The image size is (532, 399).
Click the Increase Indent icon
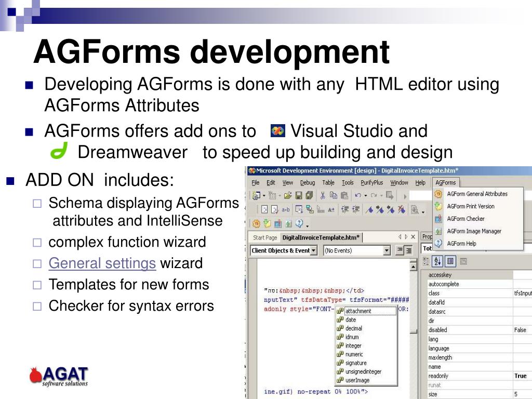(x=355, y=210)
